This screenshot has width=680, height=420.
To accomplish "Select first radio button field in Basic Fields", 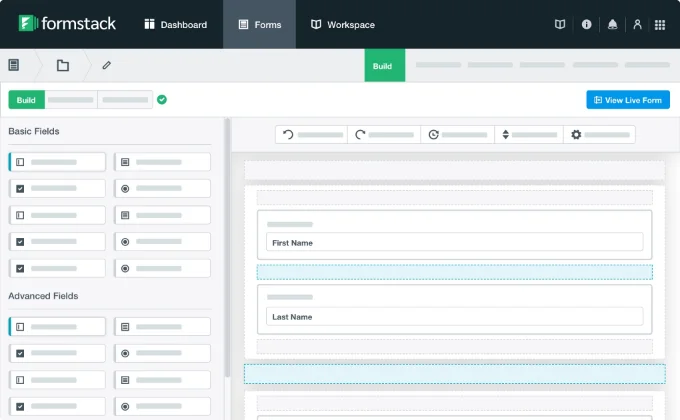I will [162, 188].
